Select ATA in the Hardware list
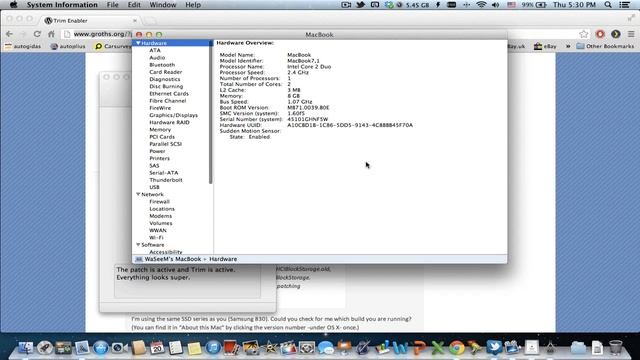 click(155, 50)
